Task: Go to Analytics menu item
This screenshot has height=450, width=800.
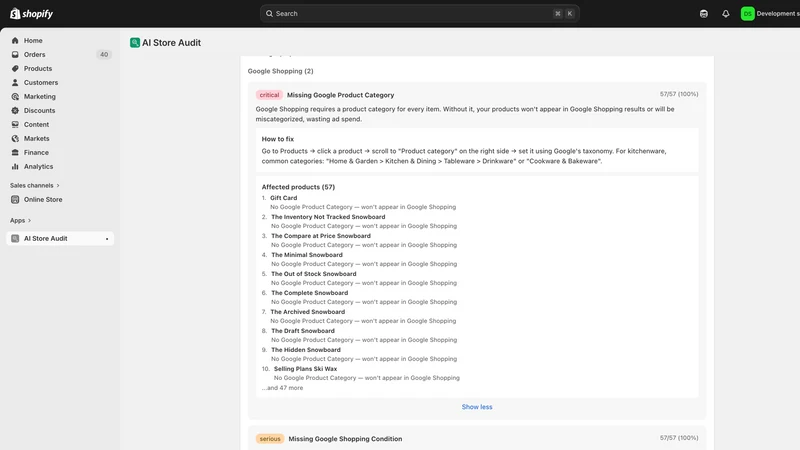Action: click(38, 167)
